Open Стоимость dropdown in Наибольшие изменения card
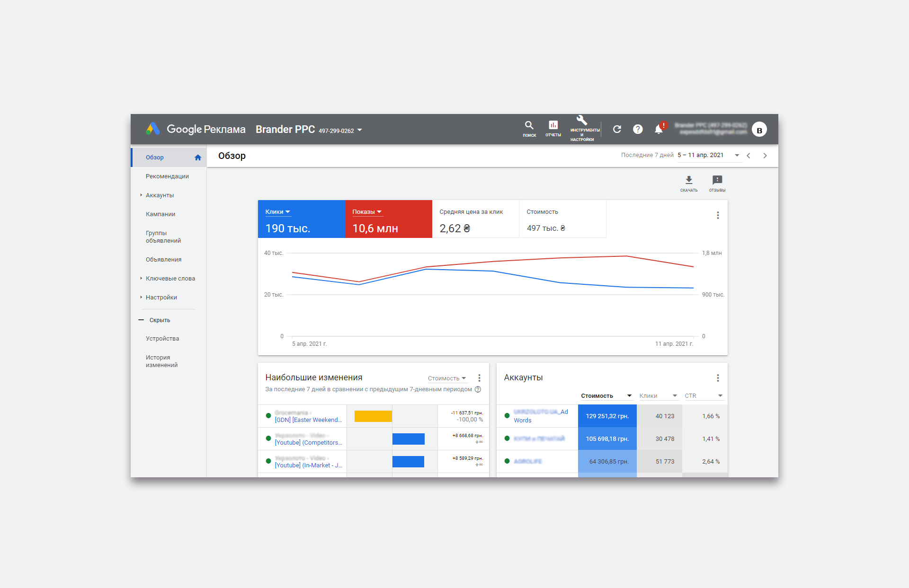This screenshot has height=588, width=909. click(447, 378)
